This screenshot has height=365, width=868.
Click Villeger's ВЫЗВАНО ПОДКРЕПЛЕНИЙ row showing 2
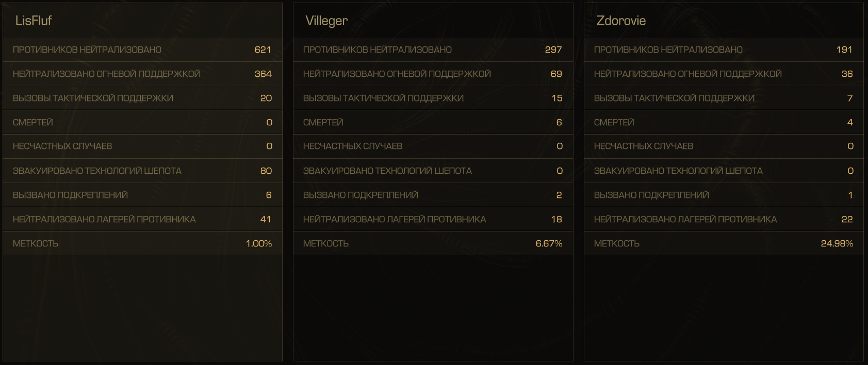pyautogui.click(x=433, y=195)
